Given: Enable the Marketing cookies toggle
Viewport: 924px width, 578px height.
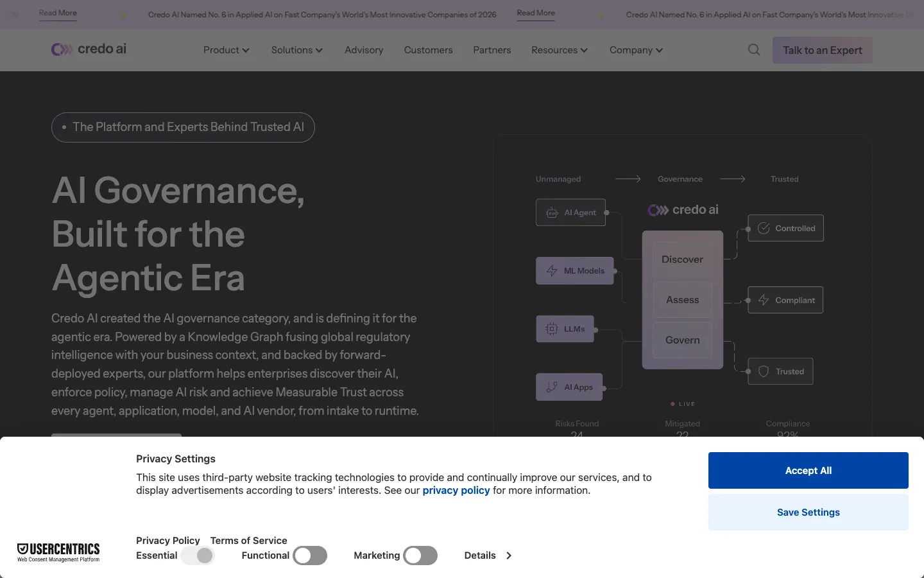Looking at the screenshot, I should coord(420,556).
